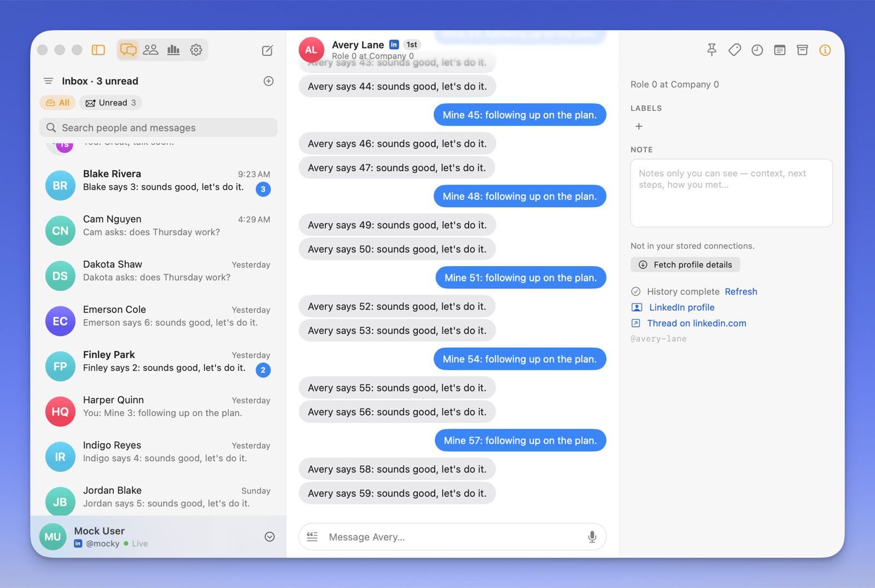The width and height of the screenshot is (875, 588).
Task: Click the @avery-lane handle text
Action: tap(658, 339)
